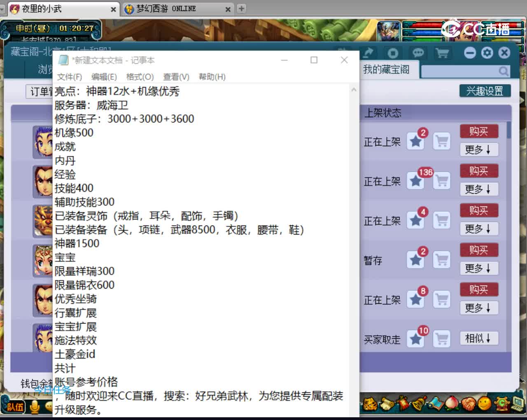527x420 pixels.
Task: Expand 更多 for the first listing
Action: pyautogui.click(x=479, y=149)
